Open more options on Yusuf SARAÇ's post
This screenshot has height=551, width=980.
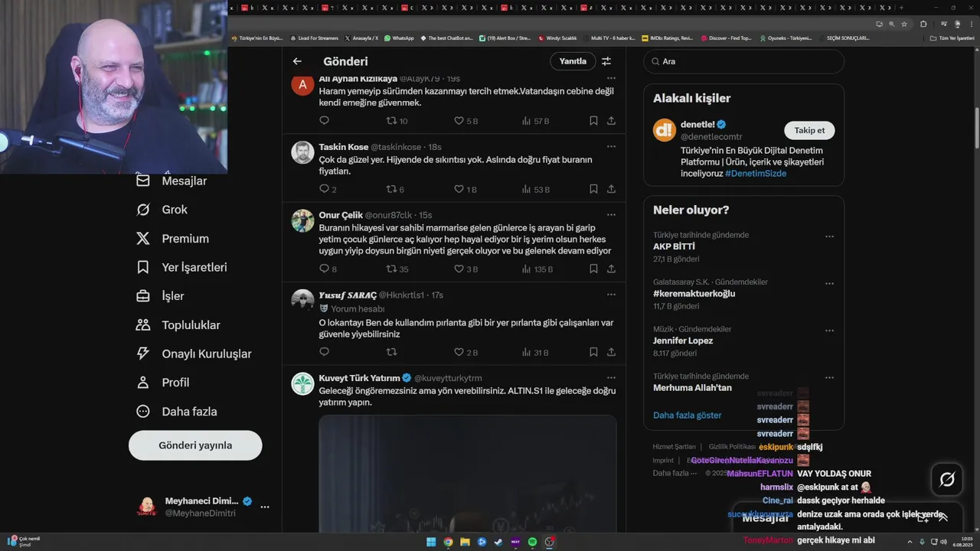(x=611, y=294)
